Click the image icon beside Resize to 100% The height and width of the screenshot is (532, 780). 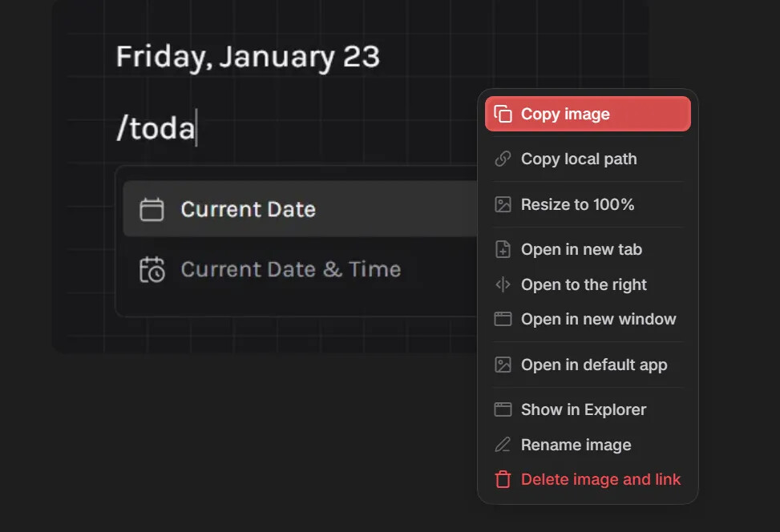pos(503,204)
